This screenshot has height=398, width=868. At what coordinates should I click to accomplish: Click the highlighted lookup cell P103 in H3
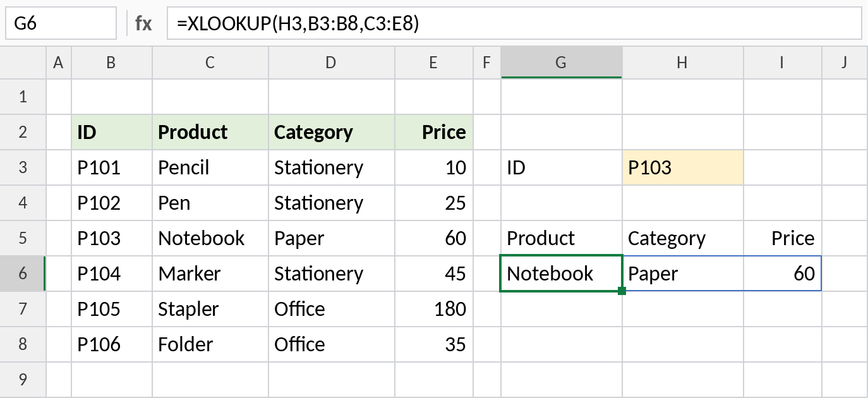(682, 167)
